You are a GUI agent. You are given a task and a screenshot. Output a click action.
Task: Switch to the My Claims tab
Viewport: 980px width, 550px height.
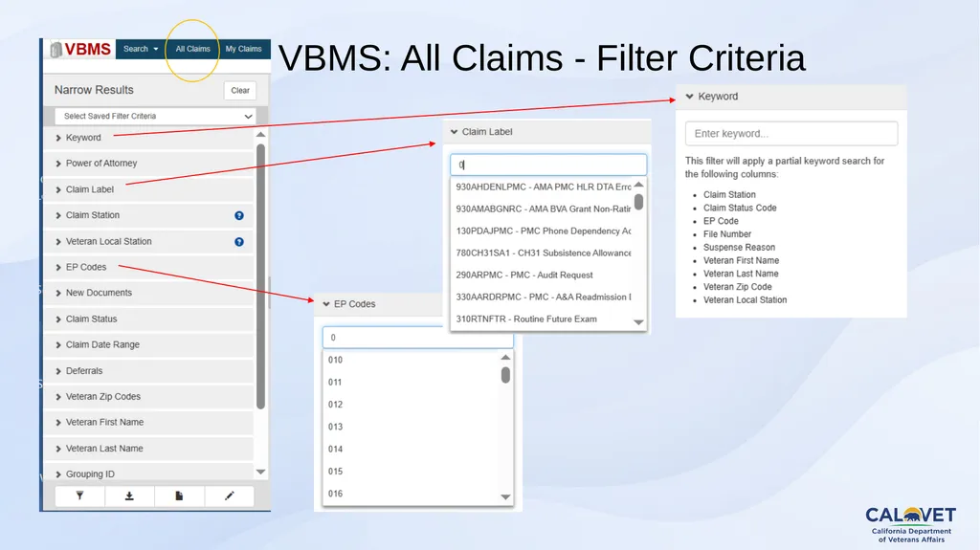[243, 49]
